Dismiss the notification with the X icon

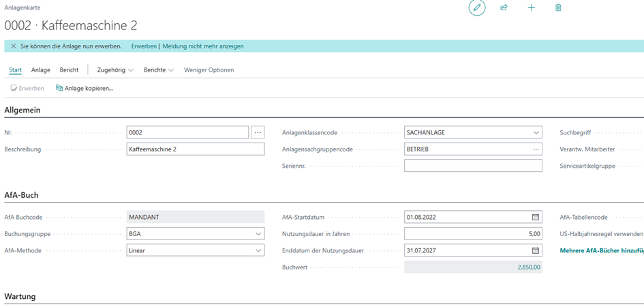pyautogui.click(x=13, y=46)
